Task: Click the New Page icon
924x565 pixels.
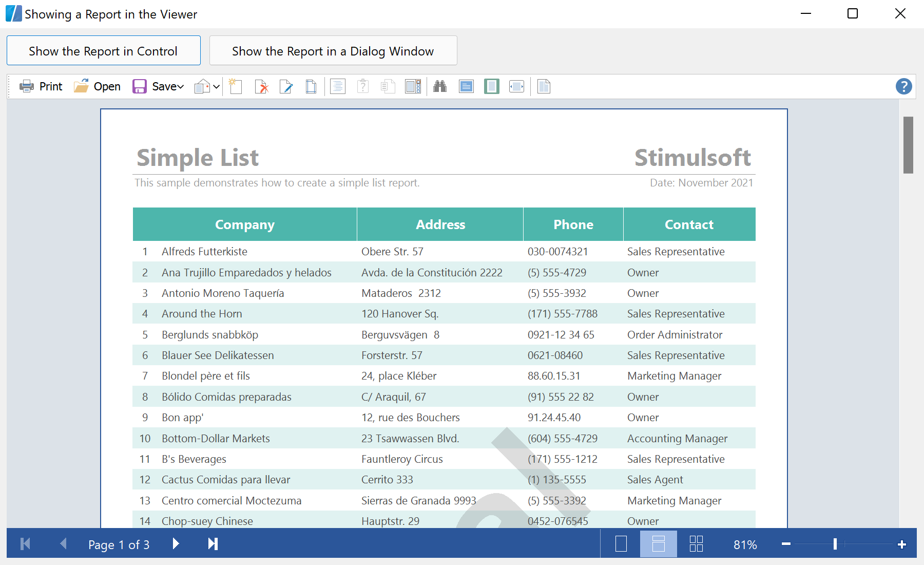Action: pos(236,86)
